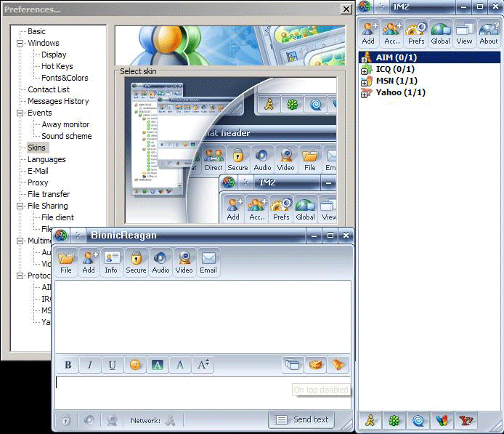Collapse Events tree node in Preferences
Screen dimensions: 504x434
pyautogui.click(x=20, y=113)
